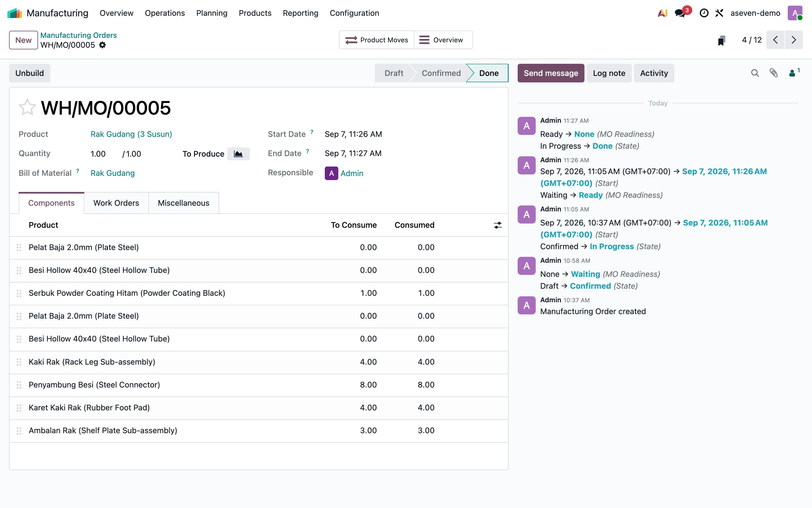Open the Overview smart button

(443, 40)
